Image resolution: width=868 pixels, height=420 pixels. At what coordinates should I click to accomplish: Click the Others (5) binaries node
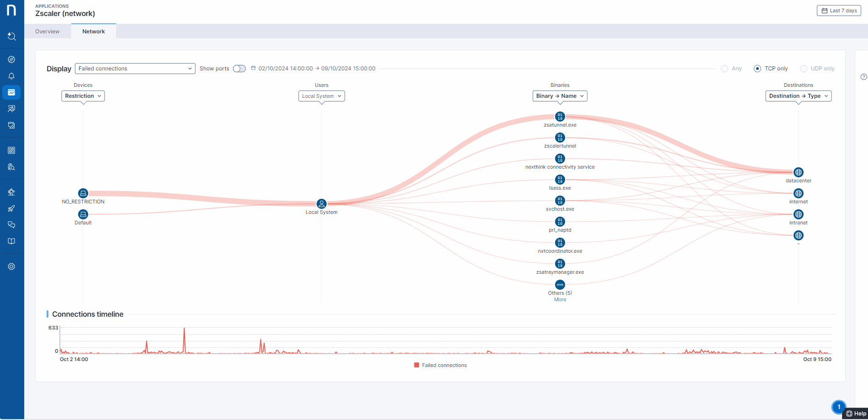pos(560,285)
